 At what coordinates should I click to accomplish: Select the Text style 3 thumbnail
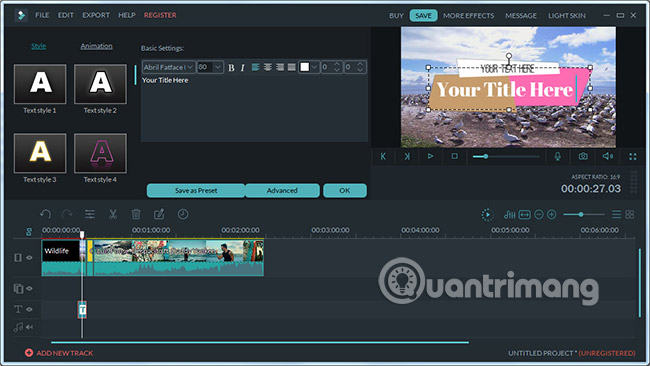[x=40, y=153]
